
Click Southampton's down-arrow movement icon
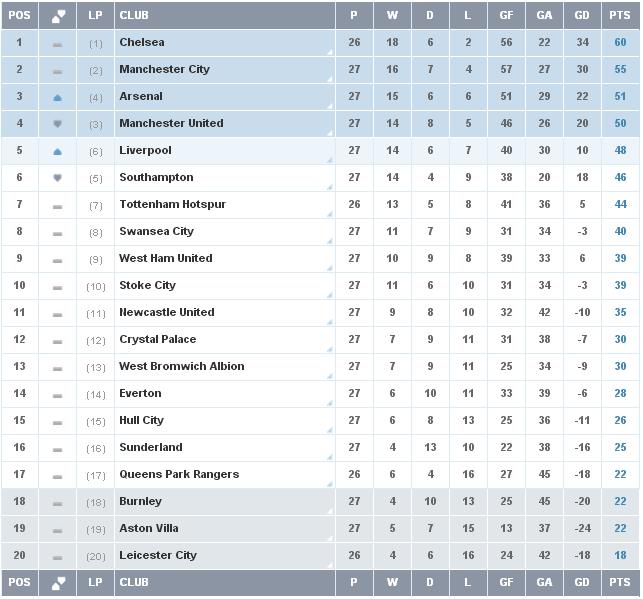57,178
